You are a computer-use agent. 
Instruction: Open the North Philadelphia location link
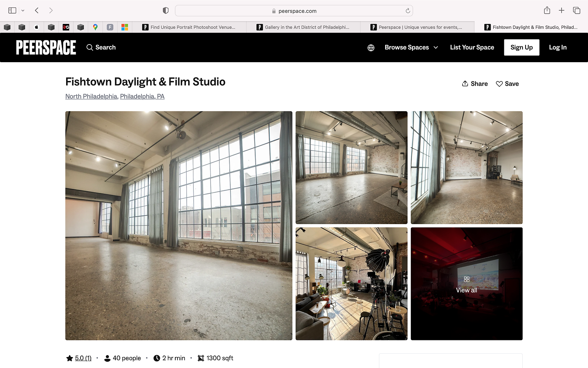[91, 96]
